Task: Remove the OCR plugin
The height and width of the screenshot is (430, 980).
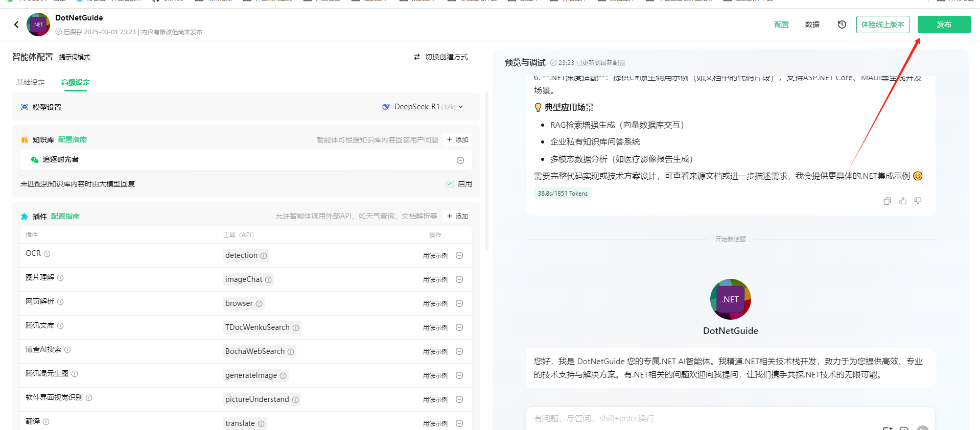Action: pyautogui.click(x=459, y=255)
